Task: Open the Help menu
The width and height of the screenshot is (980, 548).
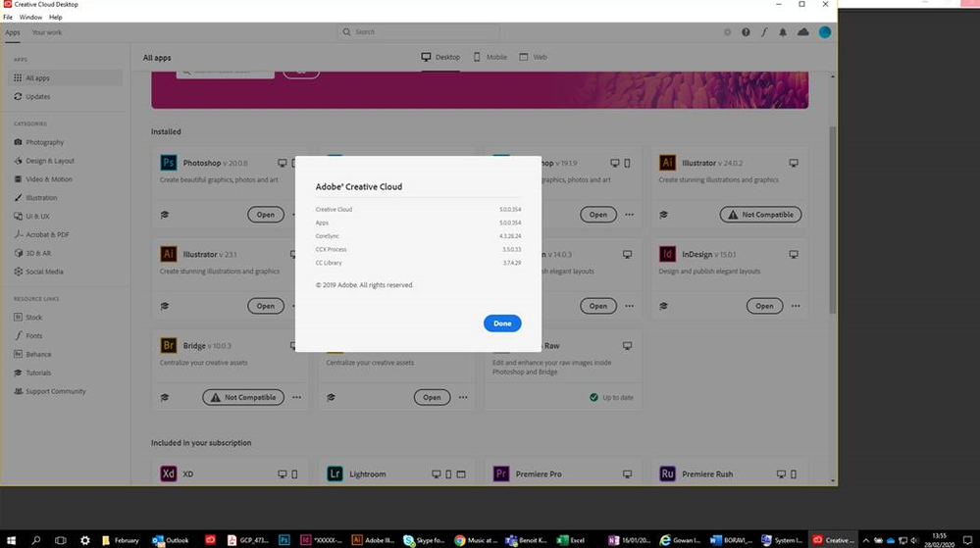Action: click(56, 17)
